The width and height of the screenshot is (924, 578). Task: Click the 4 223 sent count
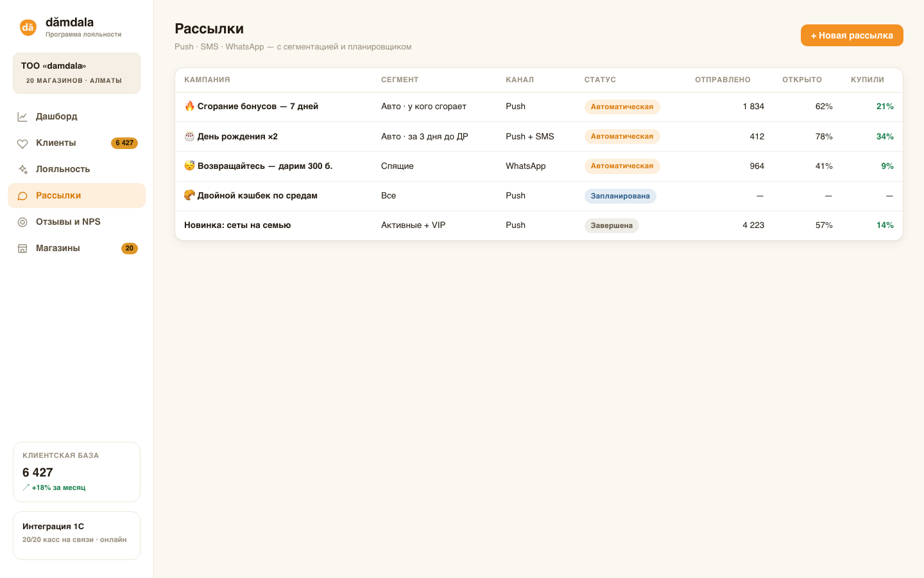(753, 225)
